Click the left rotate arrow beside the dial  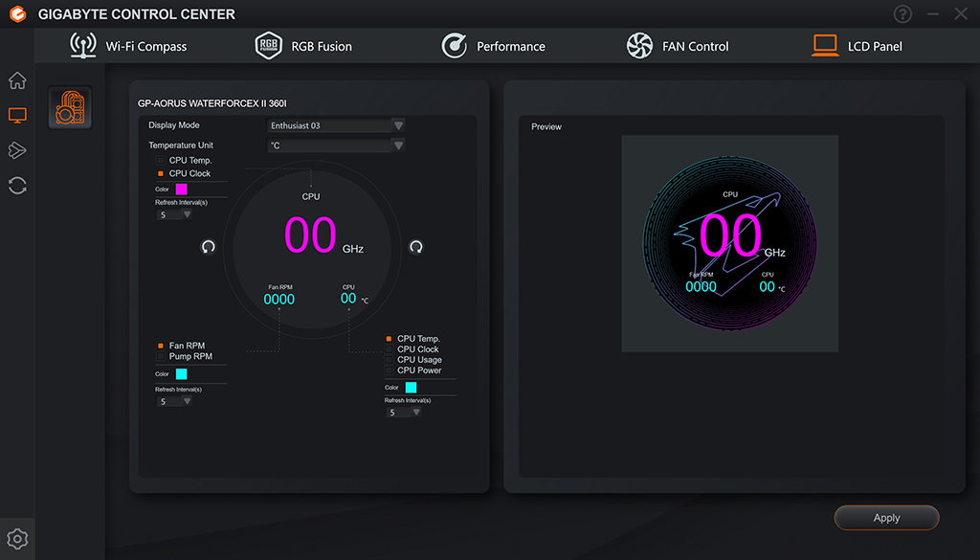[x=208, y=246]
